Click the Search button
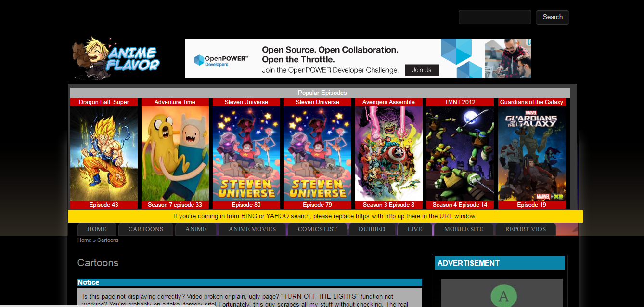 (553, 17)
